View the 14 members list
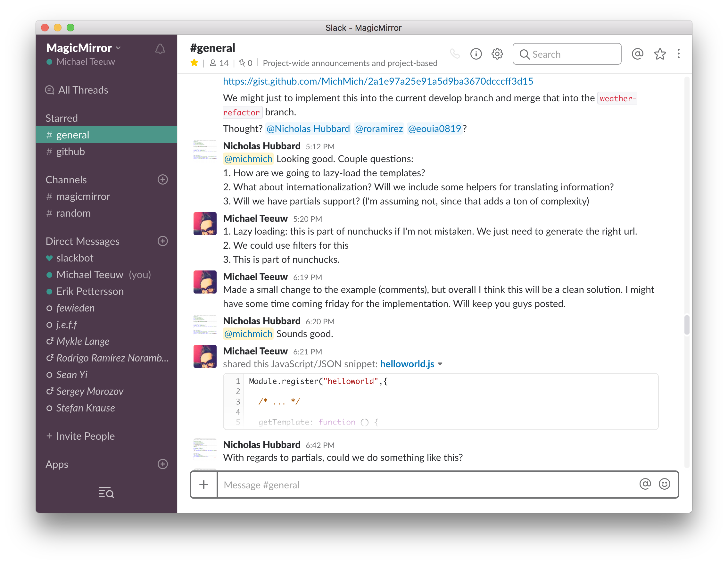The image size is (728, 564). (219, 63)
